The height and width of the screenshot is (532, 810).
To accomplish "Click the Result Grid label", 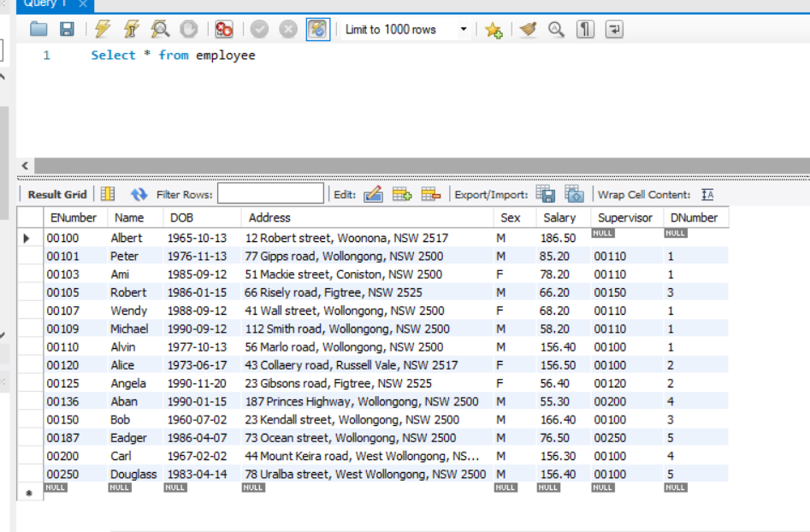I will 56,194.
